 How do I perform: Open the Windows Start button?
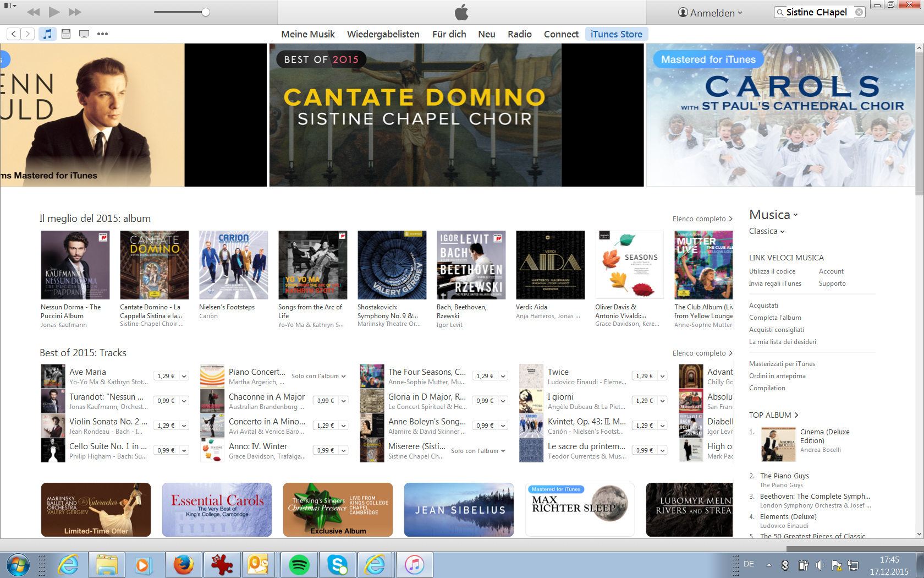pos(18,565)
